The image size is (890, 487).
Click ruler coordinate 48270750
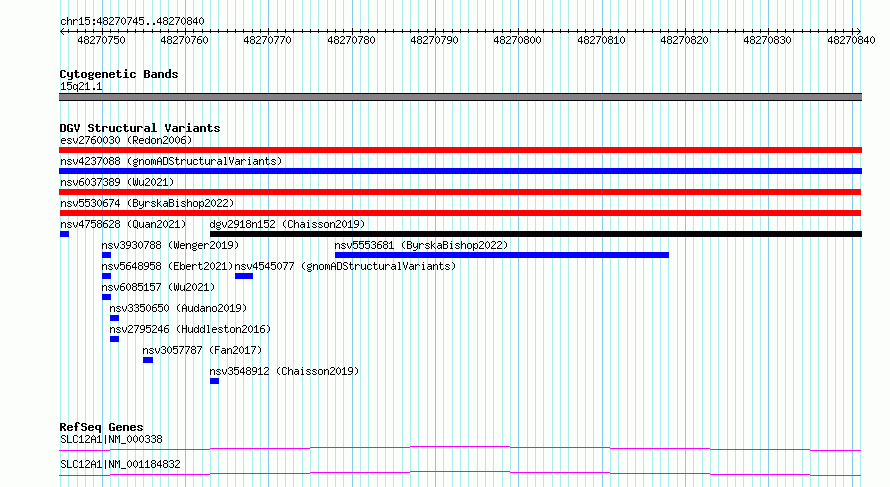pyautogui.click(x=102, y=40)
